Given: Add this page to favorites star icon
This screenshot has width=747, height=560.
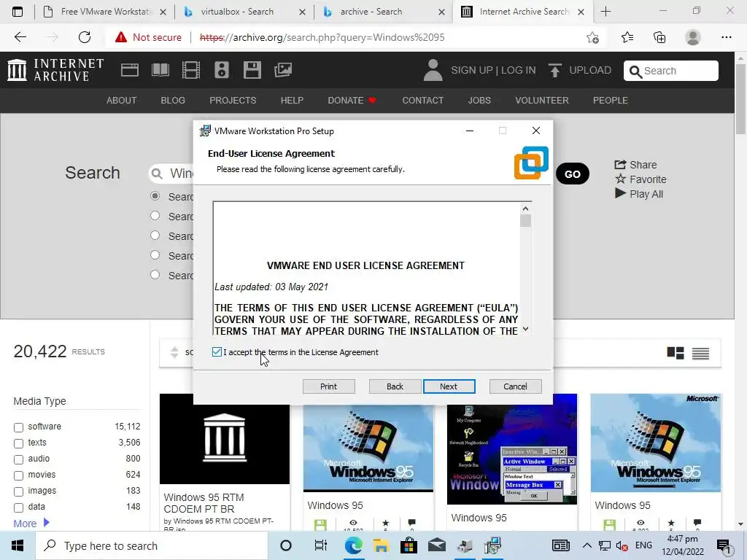Looking at the screenshot, I should coord(592,38).
